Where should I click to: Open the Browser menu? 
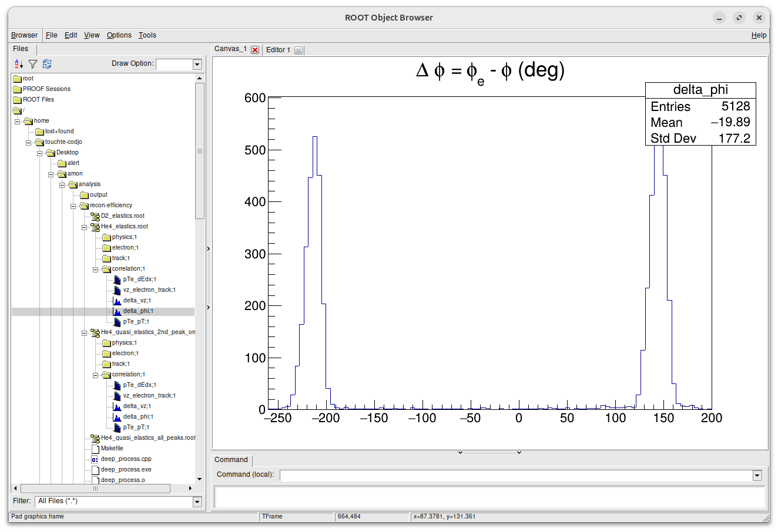click(24, 35)
